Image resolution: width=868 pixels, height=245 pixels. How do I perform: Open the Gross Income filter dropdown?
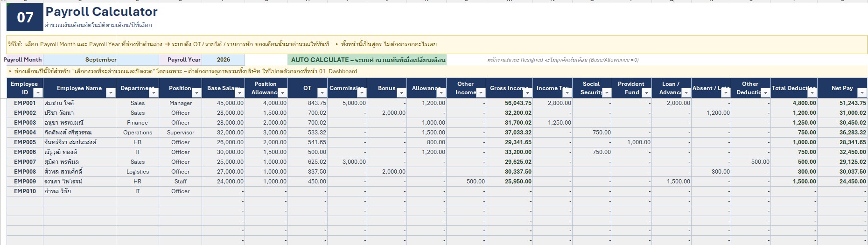coord(527,93)
